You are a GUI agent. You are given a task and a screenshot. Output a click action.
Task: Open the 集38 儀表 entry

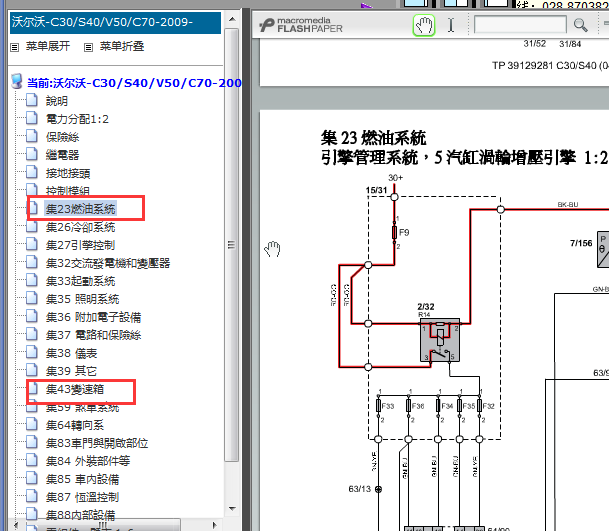tap(71, 353)
